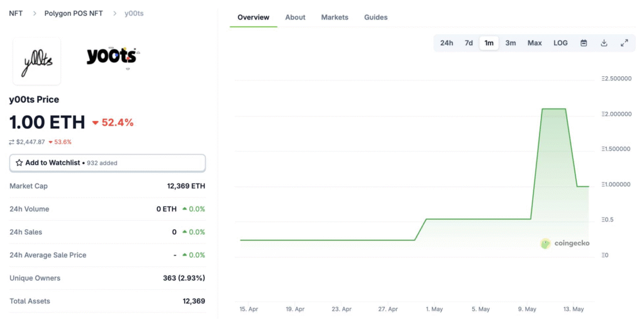Click the Total Assets 12,369 value
644x319 pixels.
point(194,301)
